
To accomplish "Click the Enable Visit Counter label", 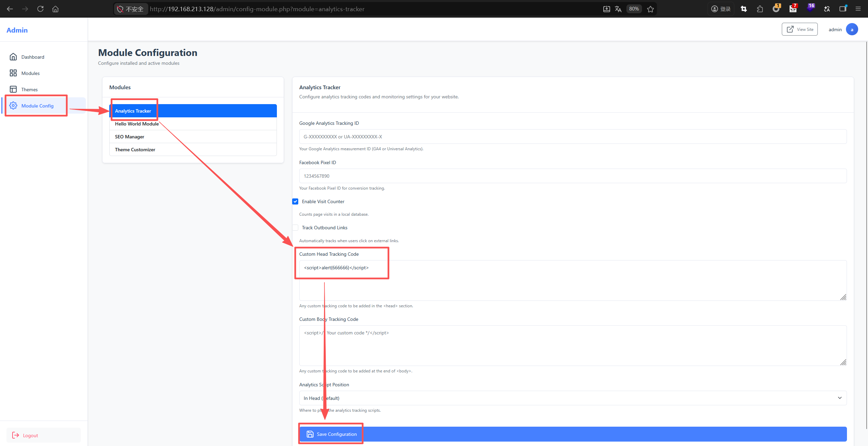I will (323, 201).
